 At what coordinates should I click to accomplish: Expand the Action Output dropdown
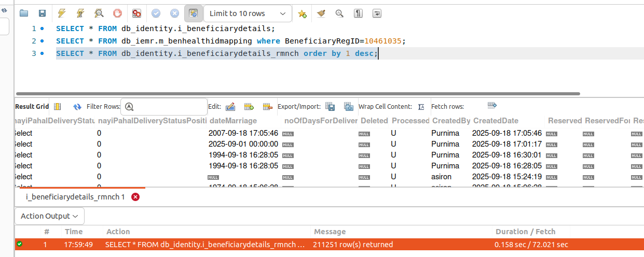pos(49,216)
